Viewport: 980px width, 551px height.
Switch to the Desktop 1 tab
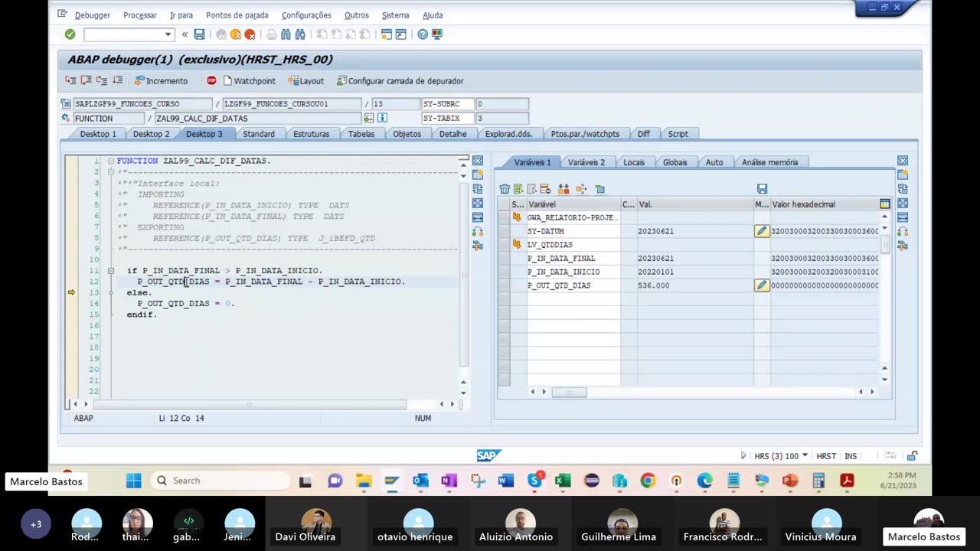coord(98,134)
